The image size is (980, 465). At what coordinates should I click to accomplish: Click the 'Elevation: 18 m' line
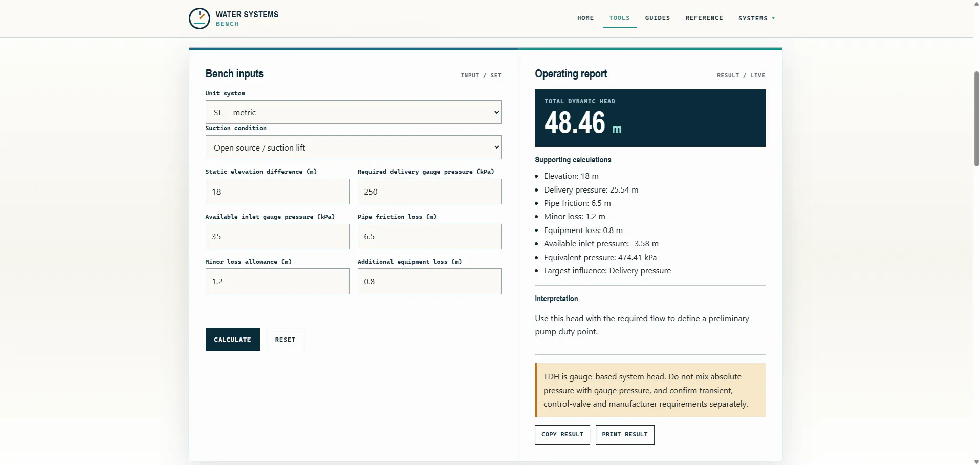click(x=571, y=176)
